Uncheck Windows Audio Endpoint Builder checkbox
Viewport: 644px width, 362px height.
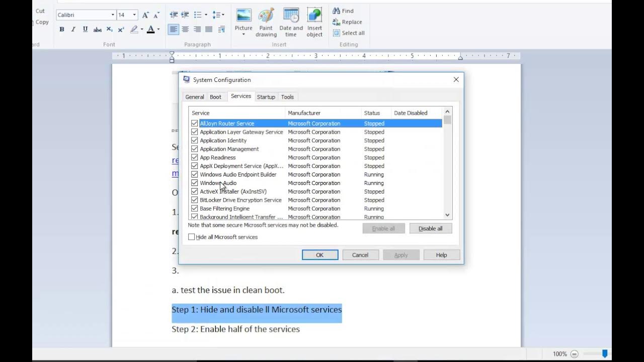point(195,174)
